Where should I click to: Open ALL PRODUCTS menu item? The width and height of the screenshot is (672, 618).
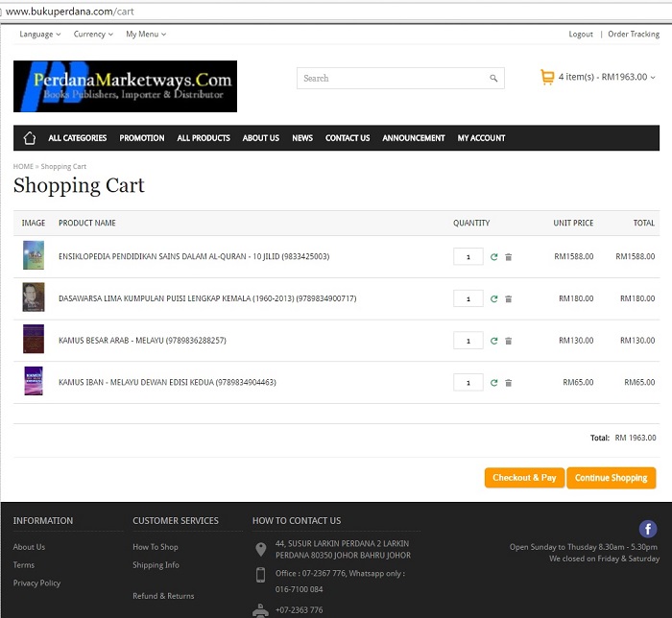(x=204, y=138)
